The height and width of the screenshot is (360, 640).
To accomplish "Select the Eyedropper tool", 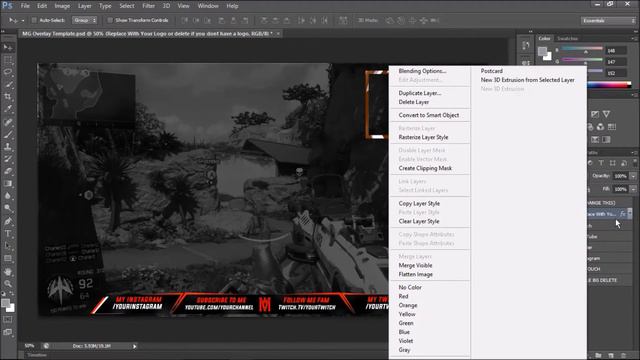I will tap(8, 109).
